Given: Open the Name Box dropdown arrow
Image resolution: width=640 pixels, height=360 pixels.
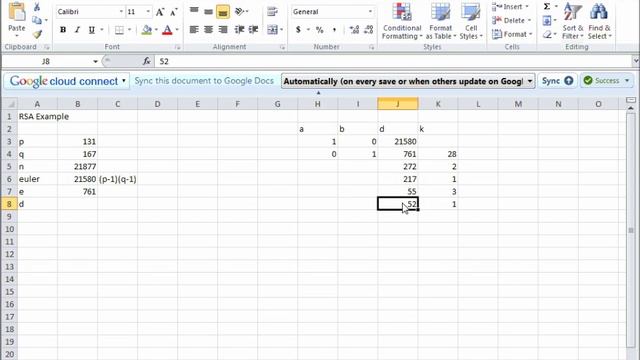Looking at the screenshot, I should (95, 62).
